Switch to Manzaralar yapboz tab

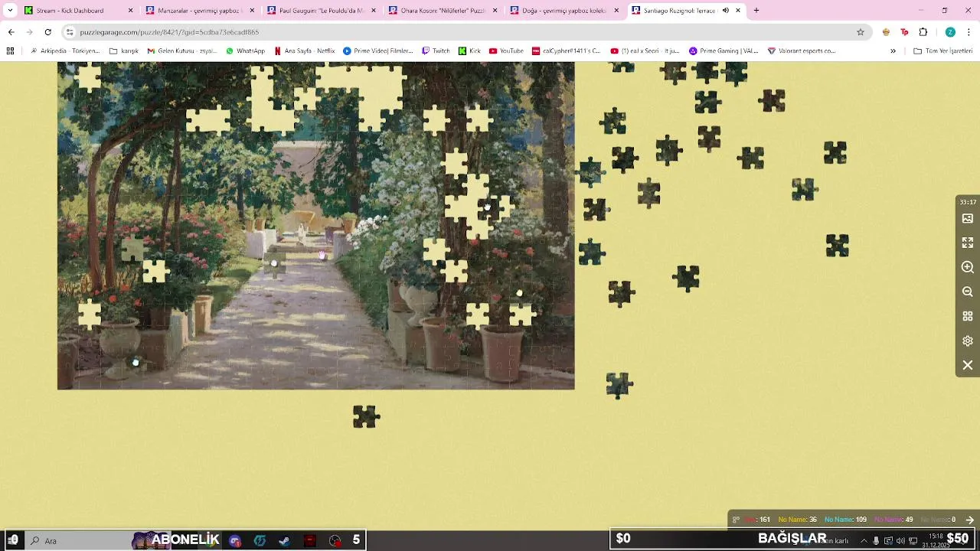click(x=199, y=11)
